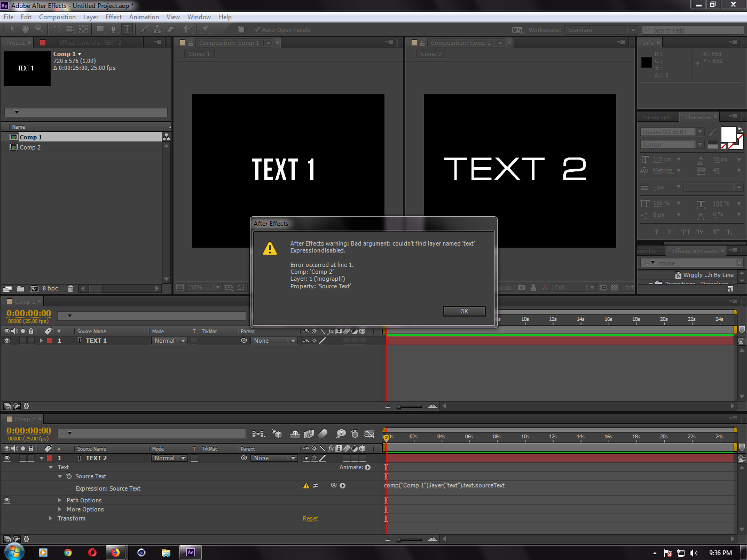The image size is (747, 560).
Task: Open the Animation menu
Action: click(144, 17)
